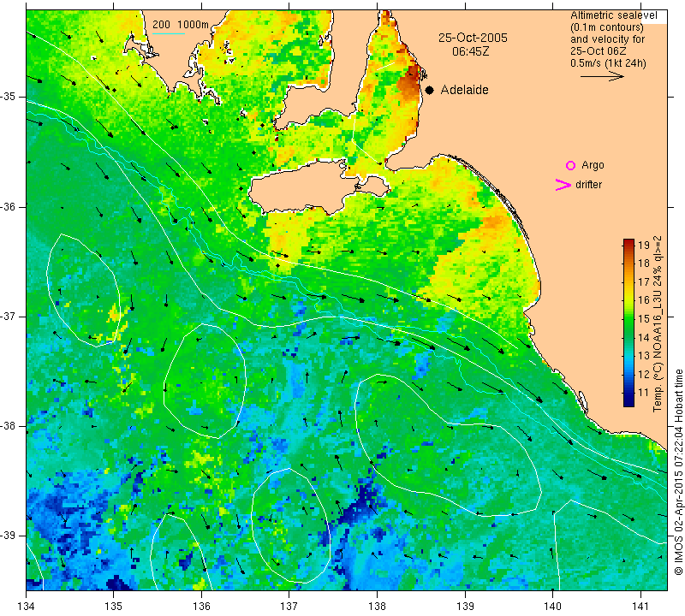Viewport: 685px width, 616px height.
Task: Select the magenta drifter legend symbol
Action: [563, 185]
